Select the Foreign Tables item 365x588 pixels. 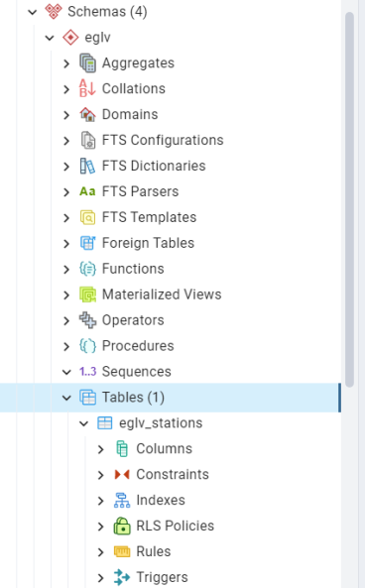pos(148,243)
